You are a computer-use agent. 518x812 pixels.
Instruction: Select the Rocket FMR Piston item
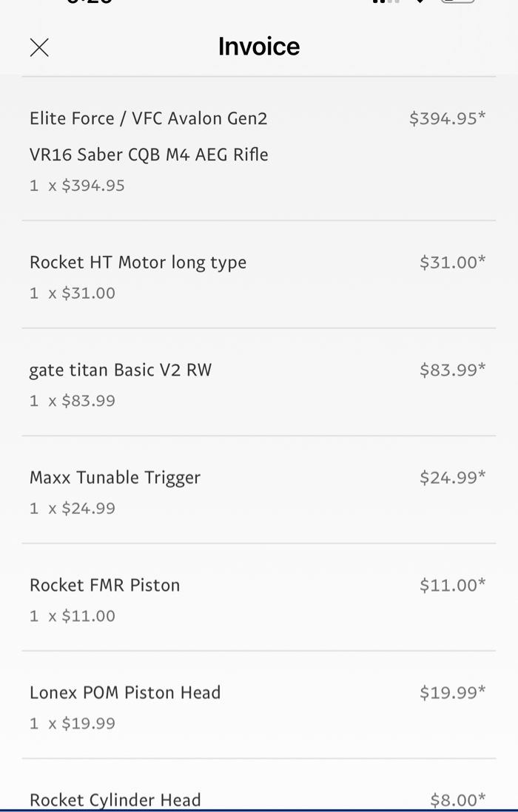[x=104, y=585]
